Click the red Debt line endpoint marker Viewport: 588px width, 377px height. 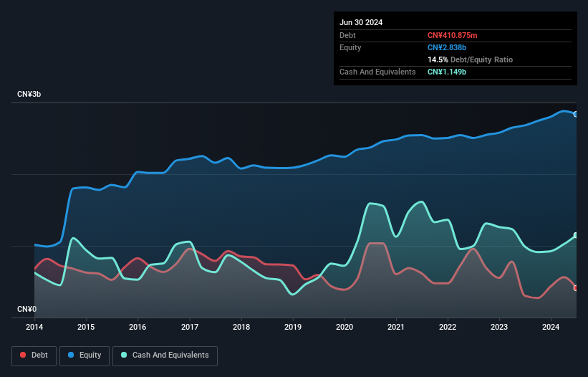[575, 287]
